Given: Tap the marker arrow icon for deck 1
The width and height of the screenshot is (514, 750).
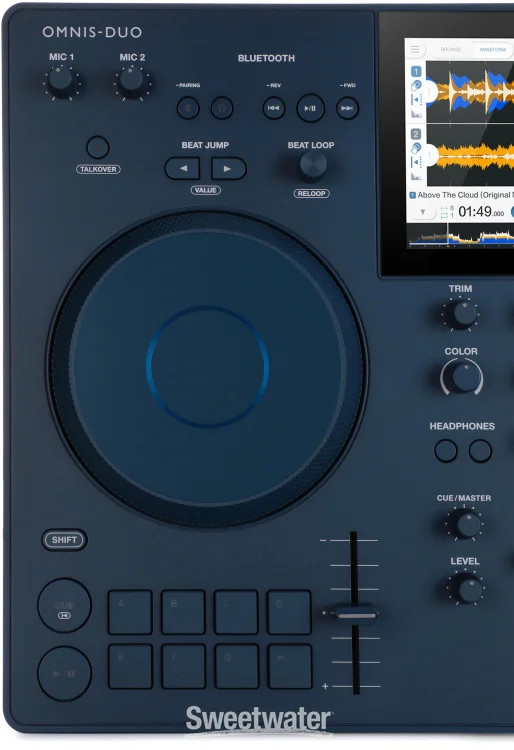Looking at the screenshot, I should (x=416, y=99).
